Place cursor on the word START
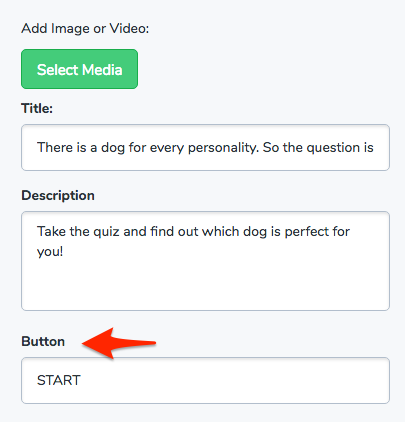Image resolution: width=405 pixels, height=422 pixels. [x=59, y=380]
